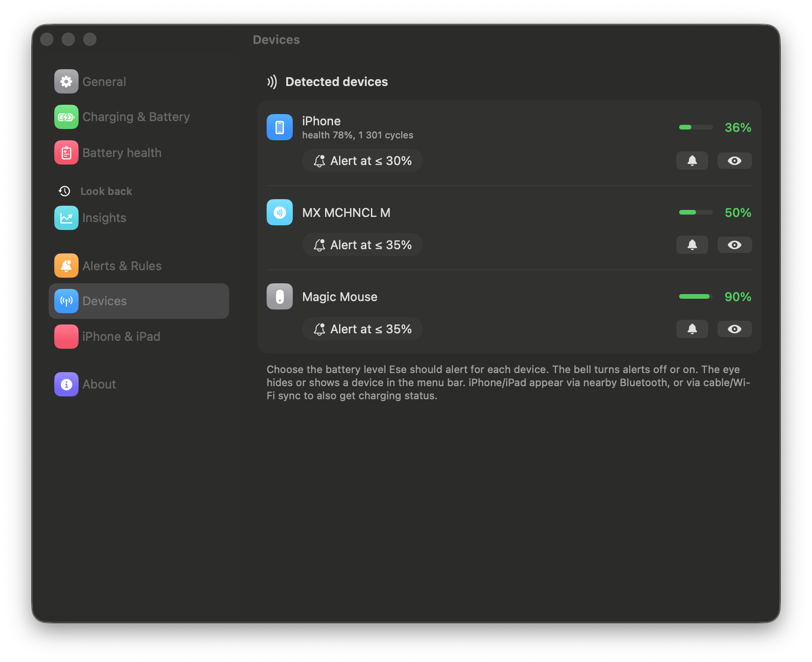Click the 'Detected devices' heading
The width and height of the screenshot is (812, 662).
[337, 82]
